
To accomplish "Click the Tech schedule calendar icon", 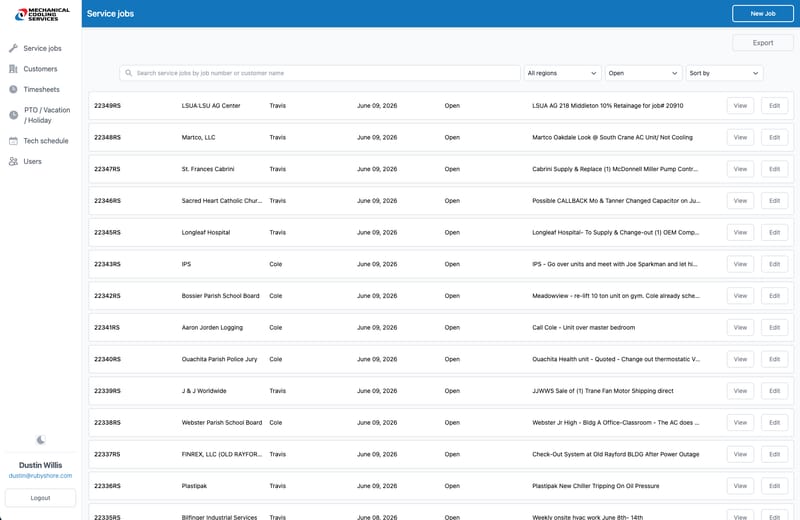I will coord(13,141).
